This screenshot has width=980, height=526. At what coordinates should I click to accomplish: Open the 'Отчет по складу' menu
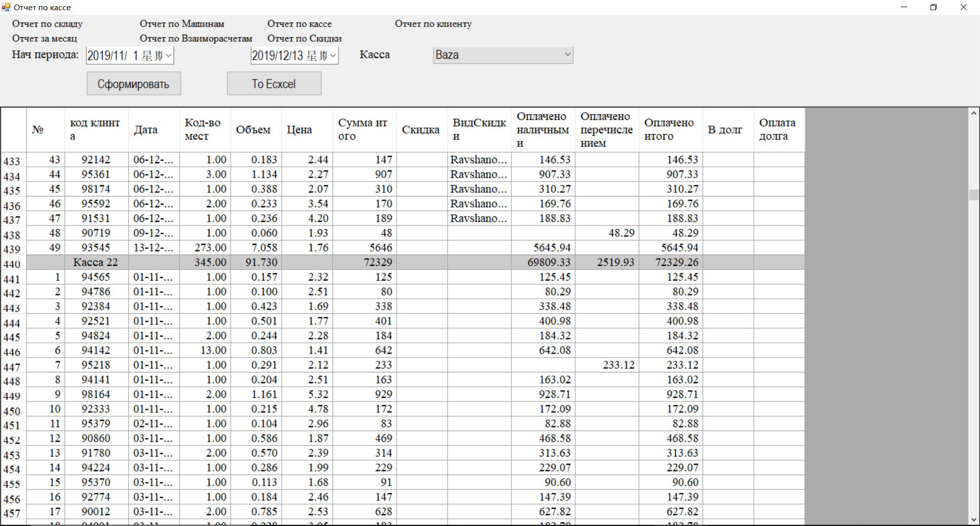[x=47, y=24]
